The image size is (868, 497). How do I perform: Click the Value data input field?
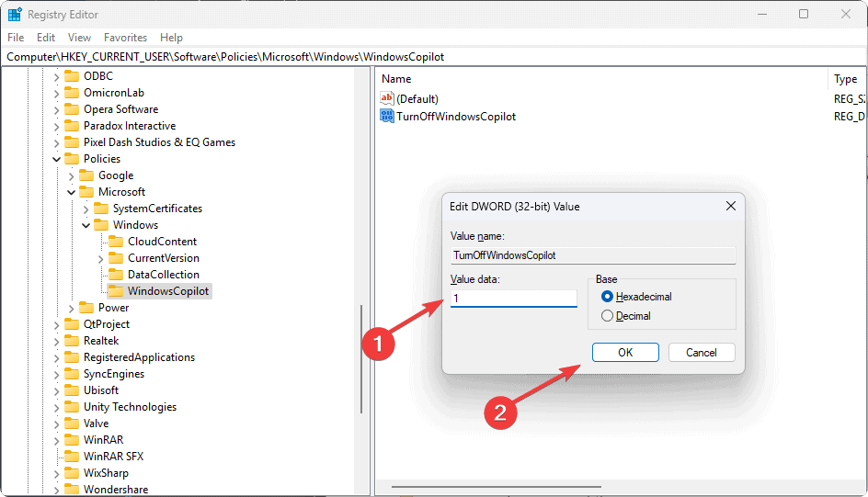coord(514,299)
